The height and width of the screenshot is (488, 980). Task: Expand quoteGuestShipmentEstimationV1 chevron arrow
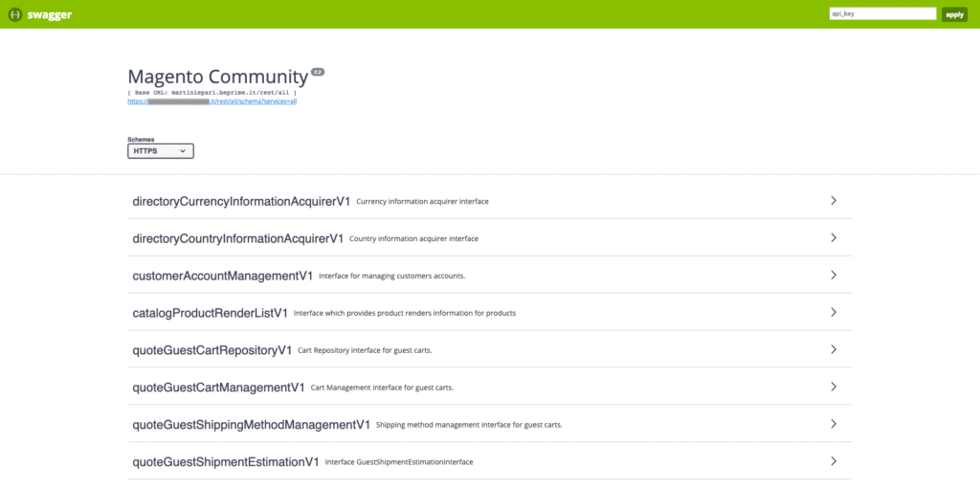click(x=834, y=461)
